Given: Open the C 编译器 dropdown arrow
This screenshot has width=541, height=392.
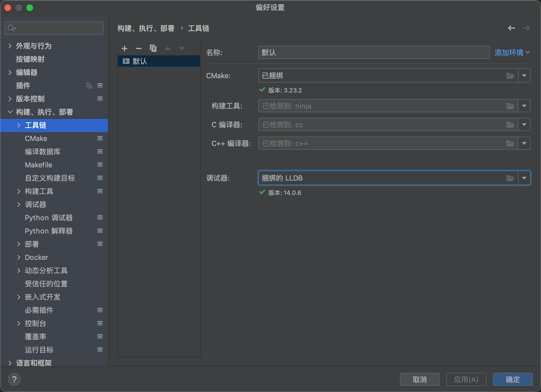Looking at the screenshot, I should 524,125.
